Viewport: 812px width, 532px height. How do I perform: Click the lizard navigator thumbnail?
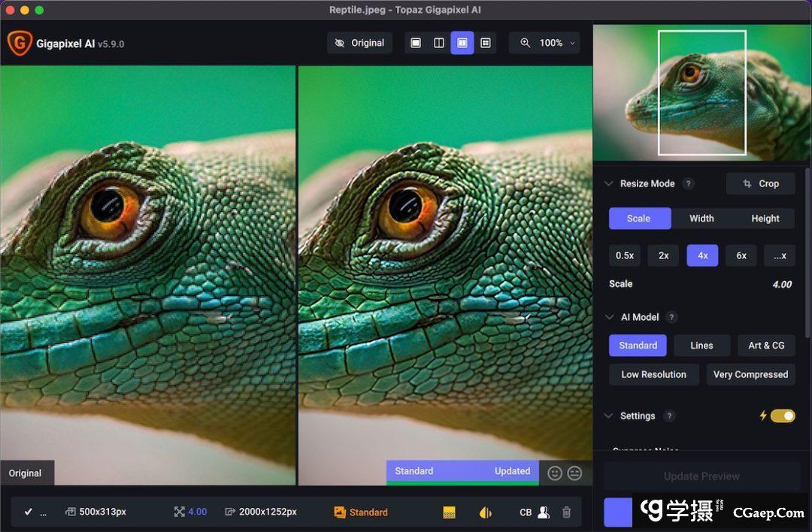pyautogui.click(x=701, y=92)
